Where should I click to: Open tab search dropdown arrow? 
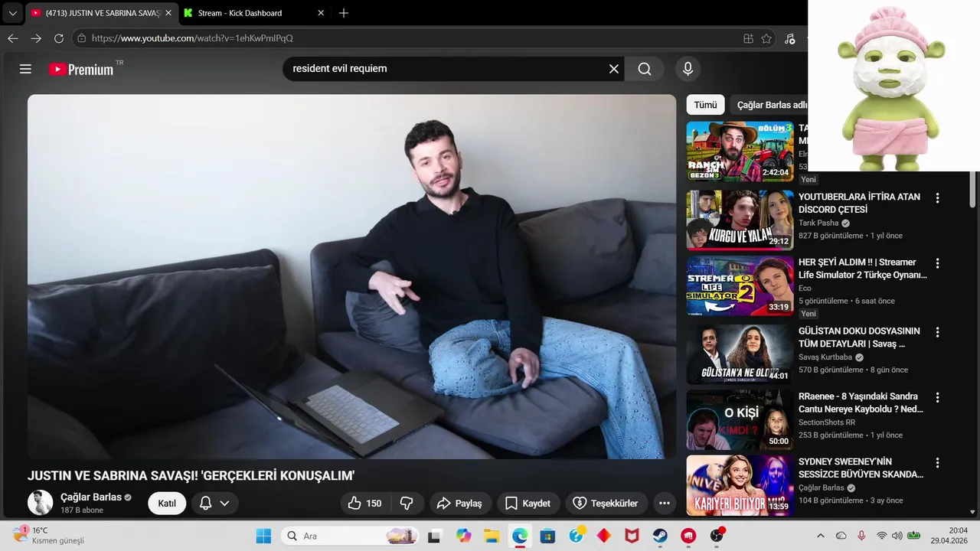pos(12,13)
